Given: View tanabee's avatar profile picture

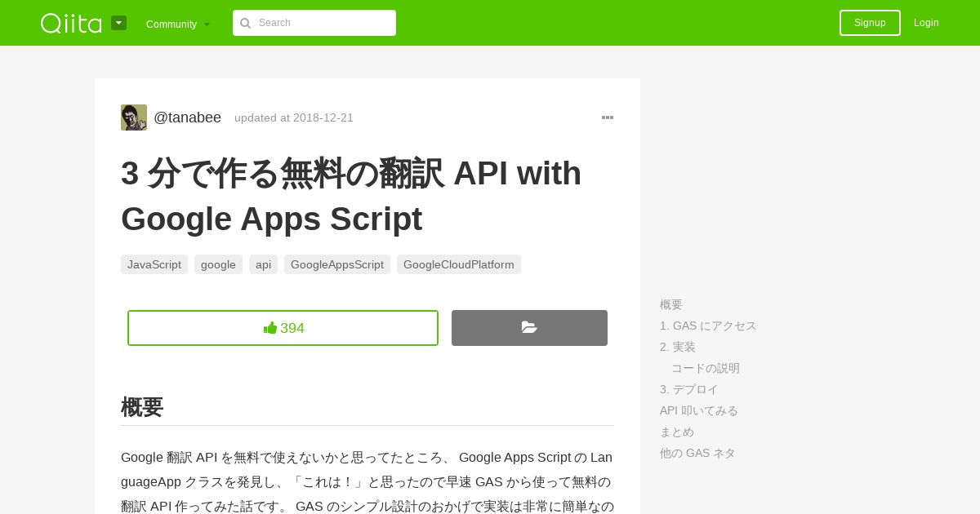Looking at the screenshot, I should (x=134, y=117).
